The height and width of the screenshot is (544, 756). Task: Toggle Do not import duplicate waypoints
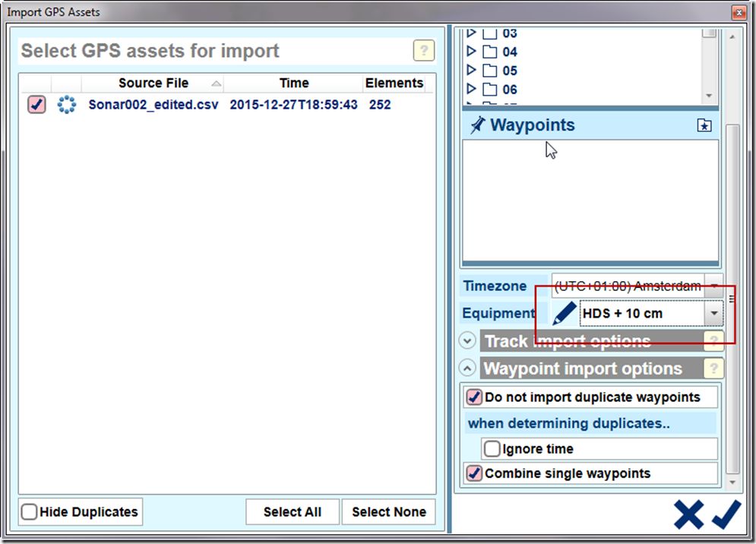tap(475, 397)
